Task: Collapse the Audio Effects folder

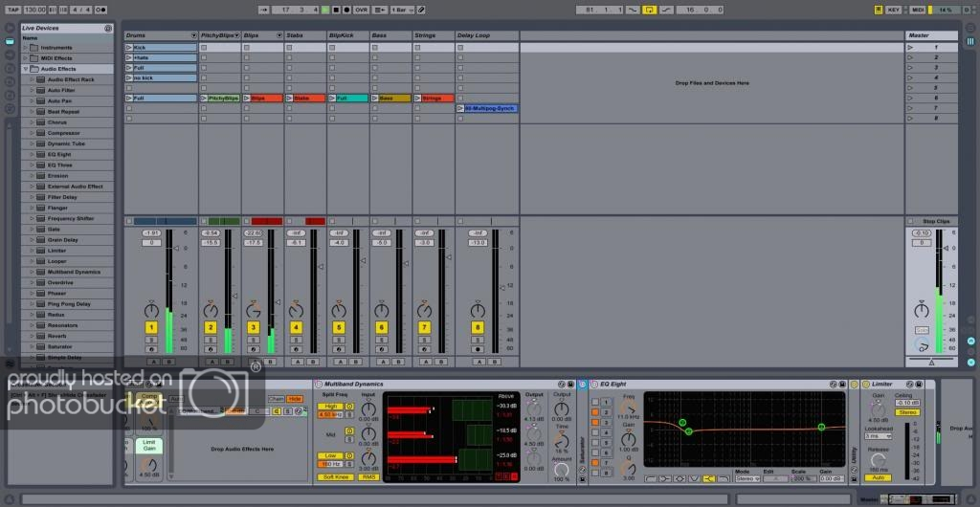Action: 26,68
